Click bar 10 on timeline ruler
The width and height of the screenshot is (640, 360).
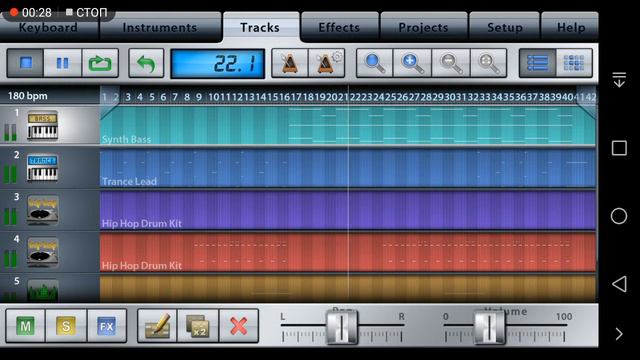coord(214,97)
